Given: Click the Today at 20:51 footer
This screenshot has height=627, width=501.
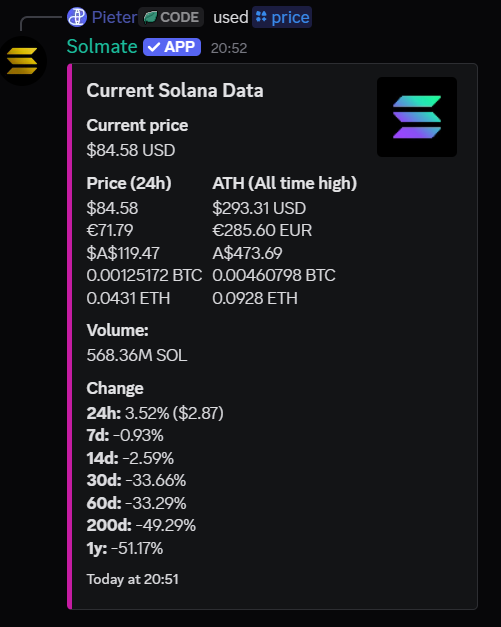Looking at the screenshot, I should coord(132,579).
